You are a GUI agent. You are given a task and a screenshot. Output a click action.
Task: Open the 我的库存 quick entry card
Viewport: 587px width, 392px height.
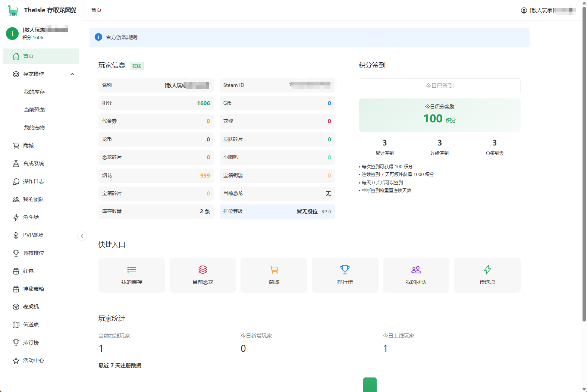132,275
